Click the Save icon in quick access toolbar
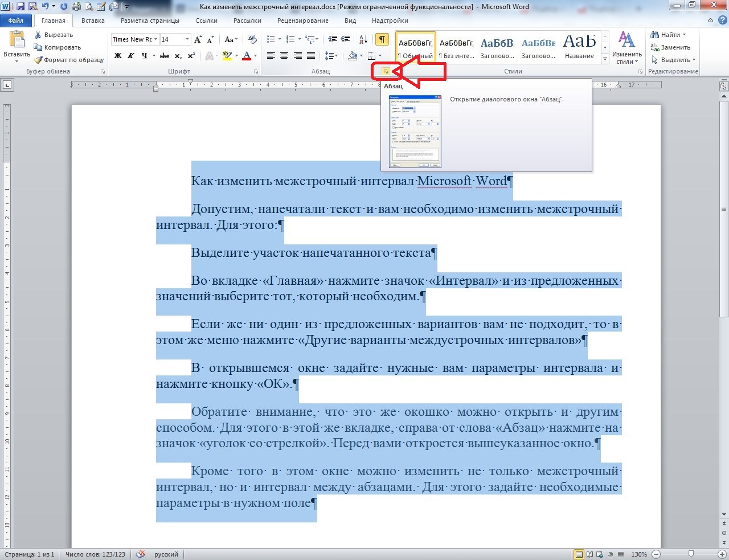Viewport: 729px width, 560px height. tap(21, 7)
